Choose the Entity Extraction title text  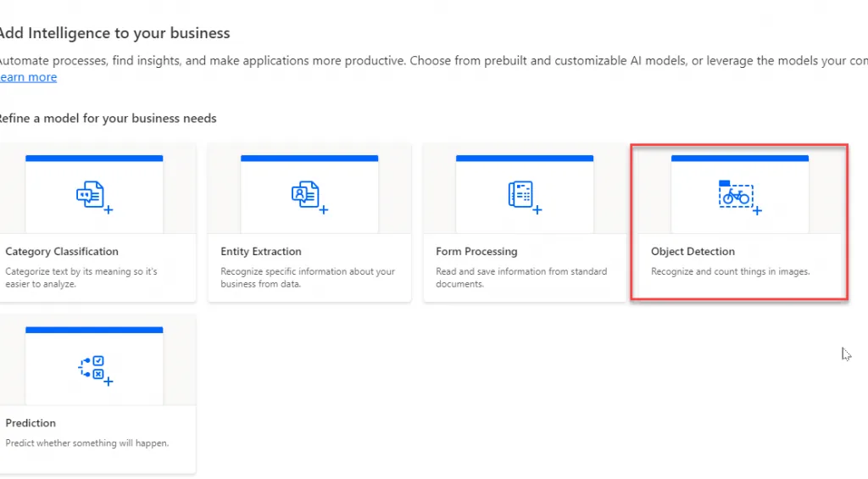(260, 252)
